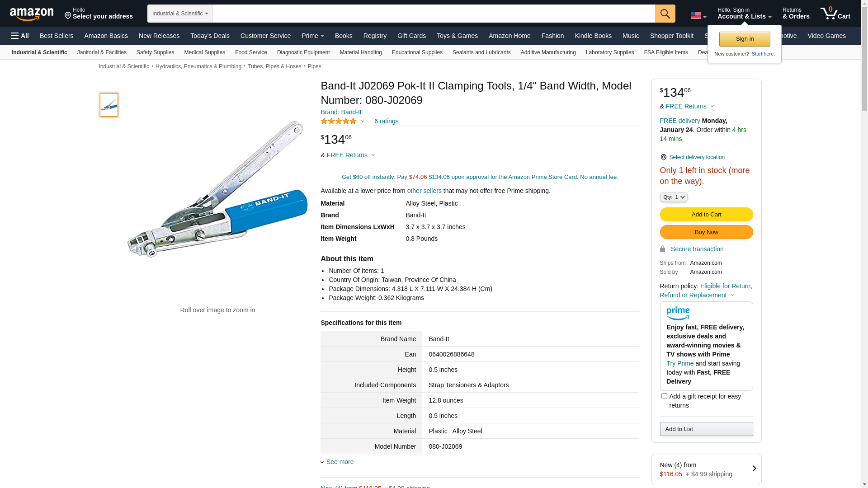Click the Add to Cart button
This screenshot has width=868, height=488.
click(x=706, y=215)
